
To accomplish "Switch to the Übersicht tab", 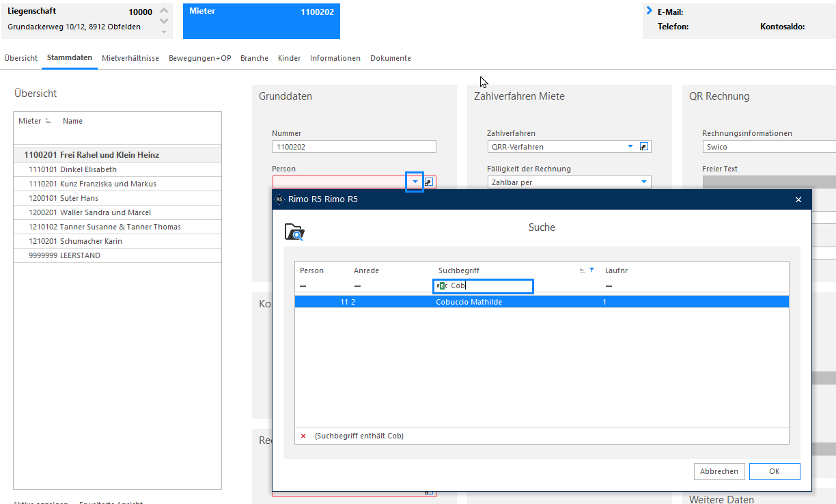I will coord(20,59).
